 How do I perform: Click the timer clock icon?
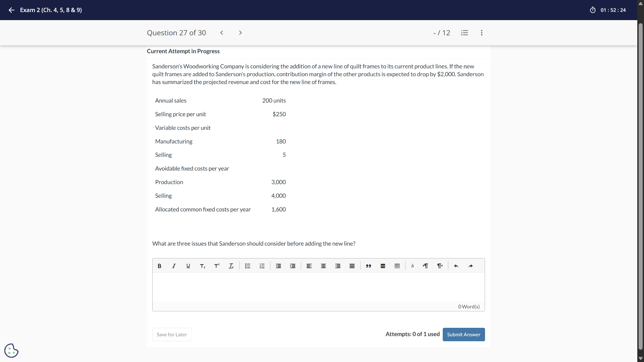[593, 10]
